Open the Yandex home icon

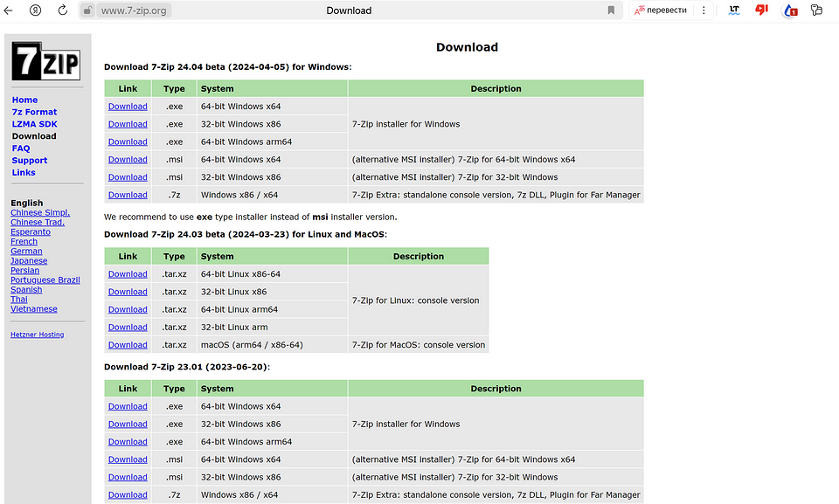[35, 10]
